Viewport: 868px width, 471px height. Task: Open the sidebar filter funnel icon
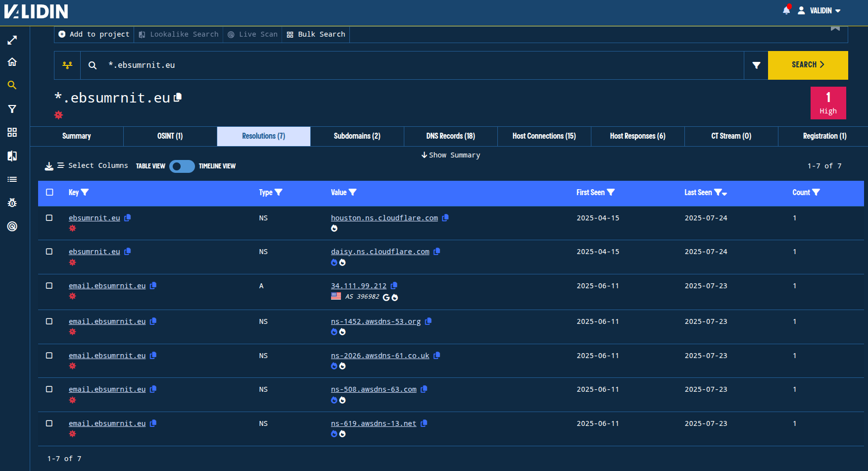(x=12, y=109)
